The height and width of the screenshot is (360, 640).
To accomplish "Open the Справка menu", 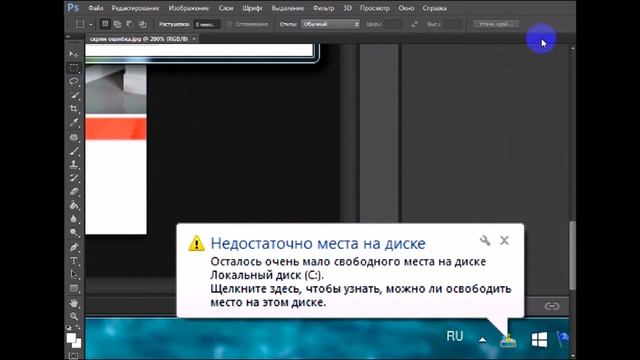I will pyautogui.click(x=435, y=8).
